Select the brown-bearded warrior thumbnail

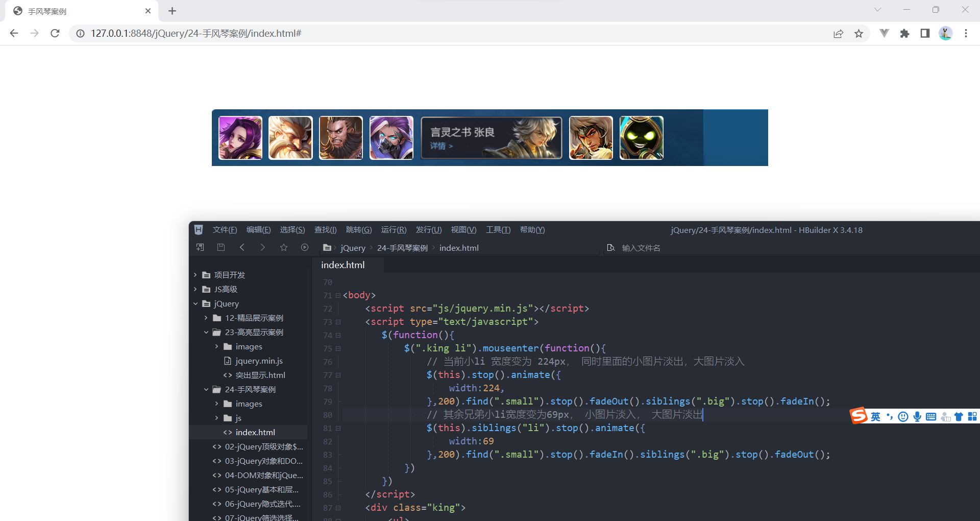341,138
